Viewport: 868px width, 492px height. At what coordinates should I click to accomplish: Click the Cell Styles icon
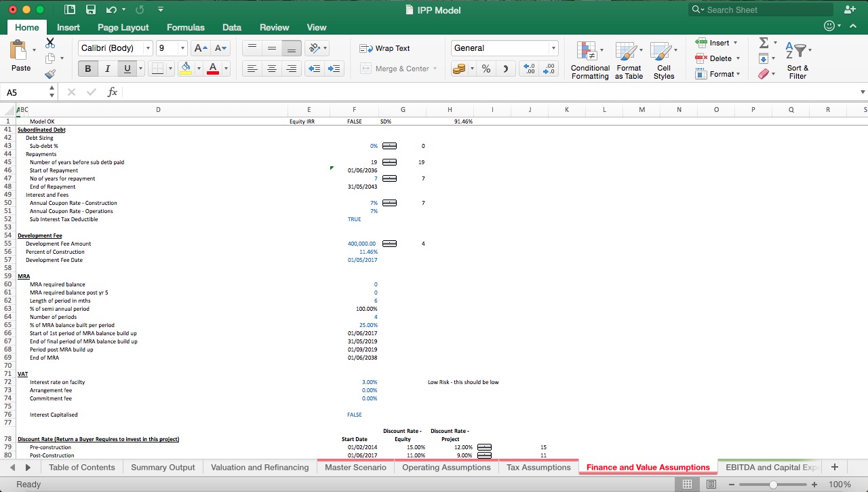tap(664, 60)
